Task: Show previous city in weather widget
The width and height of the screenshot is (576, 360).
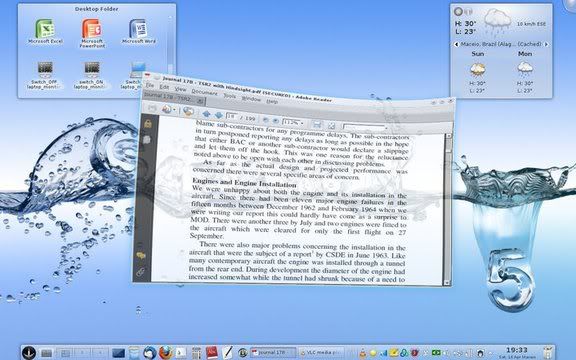Action: (456, 44)
